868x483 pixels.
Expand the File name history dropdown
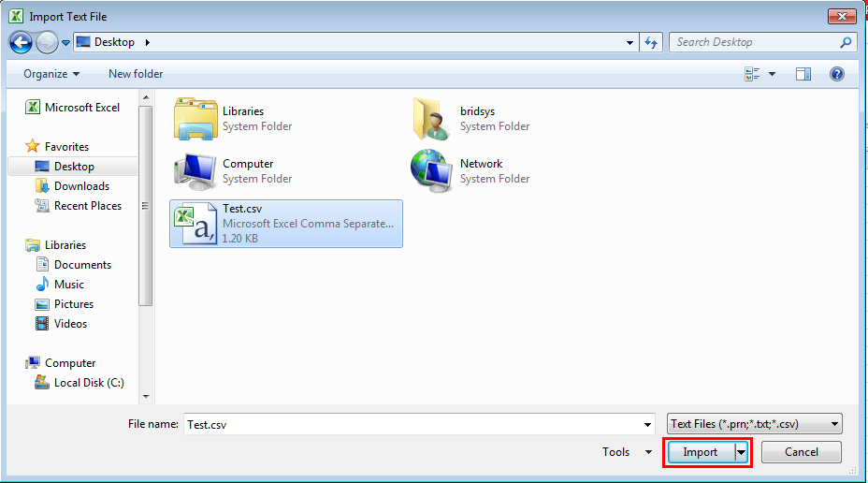click(x=648, y=424)
